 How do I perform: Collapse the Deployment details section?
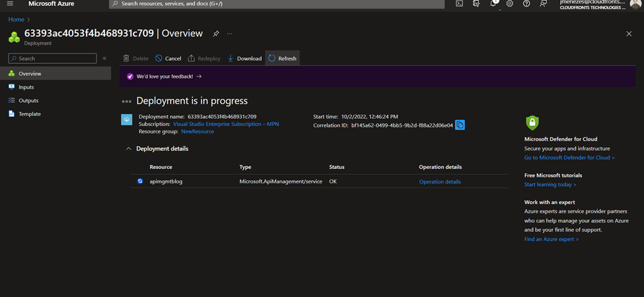click(129, 149)
